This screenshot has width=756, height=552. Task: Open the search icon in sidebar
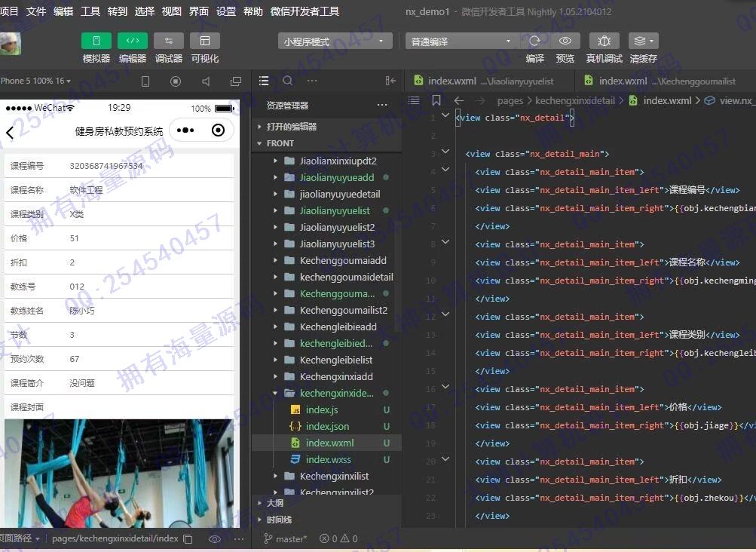pos(288,81)
